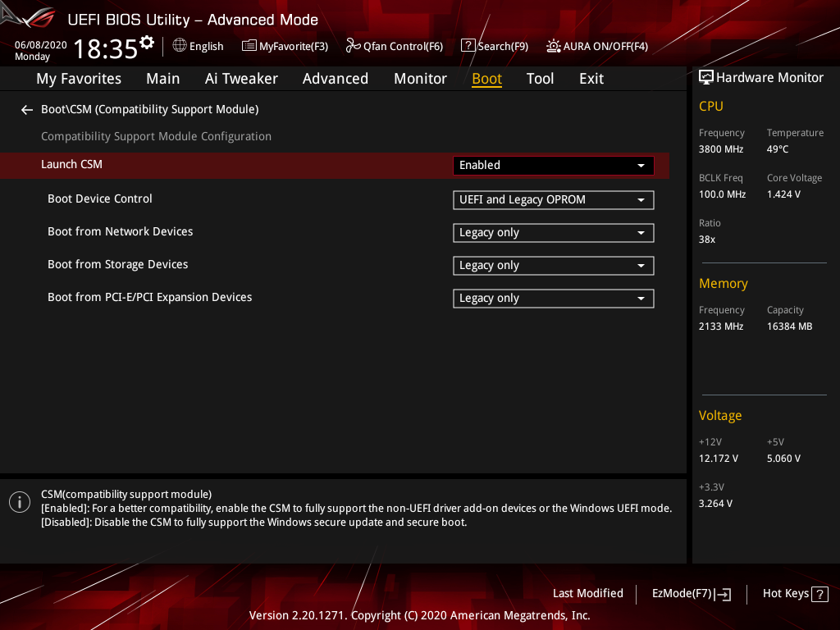This screenshot has height=630, width=840.
Task: Select the Boot from Network Devices label
Action: pyautogui.click(x=120, y=231)
